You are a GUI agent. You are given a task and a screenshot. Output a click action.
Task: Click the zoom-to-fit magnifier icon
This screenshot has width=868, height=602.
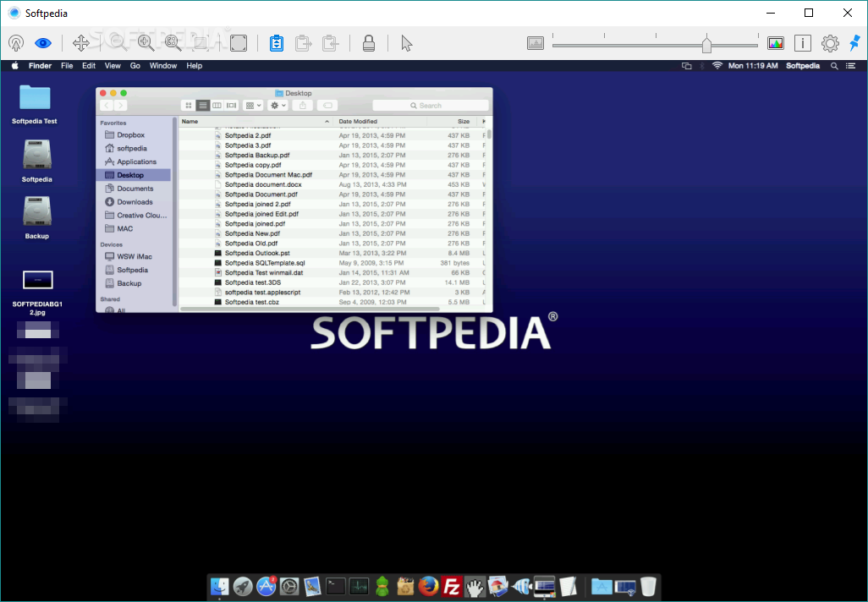pyautogui.click(x=173, y=43)
